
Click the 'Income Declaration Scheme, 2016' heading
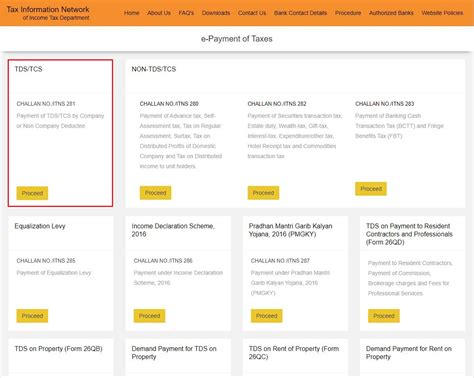(x=173, y=230)
